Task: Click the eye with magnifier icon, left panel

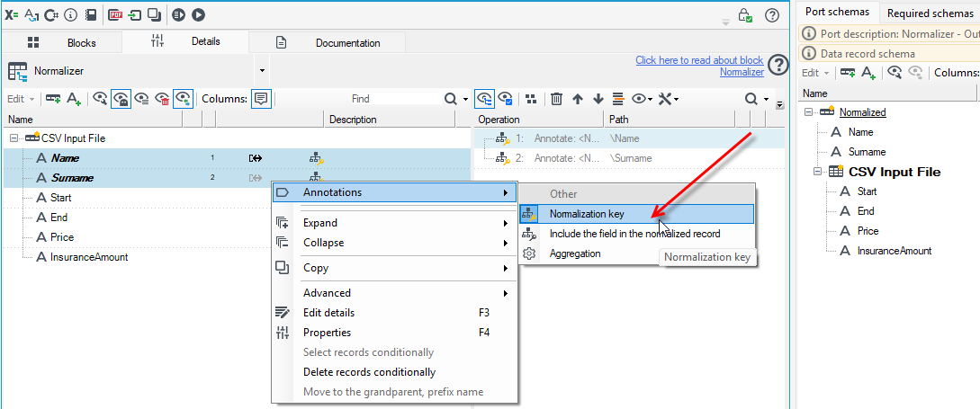Action: coord(100,99)
